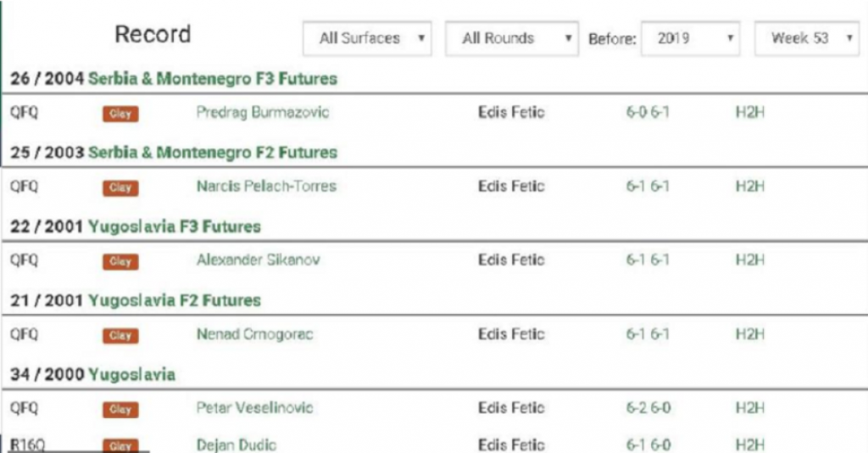Expand the All Rounds dropdown
Screen dimensions: 868x453
tap(511, 39)
